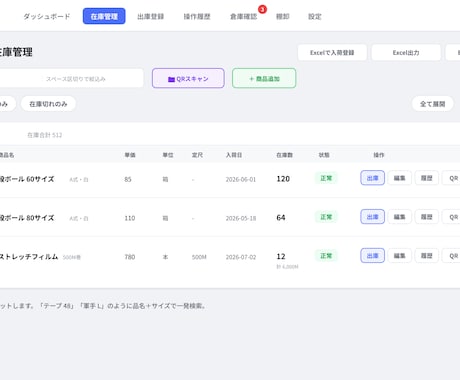Image resolution: width=460 pixels, height=380 pixels.
Task: Click the 出庫 button for 段ボール 80サイズ
Action: 373,217
